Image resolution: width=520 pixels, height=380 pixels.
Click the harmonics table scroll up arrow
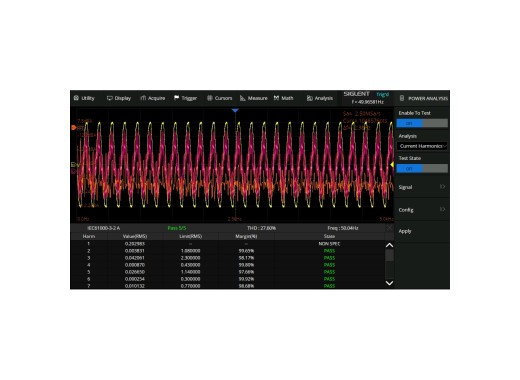[389, 245]
